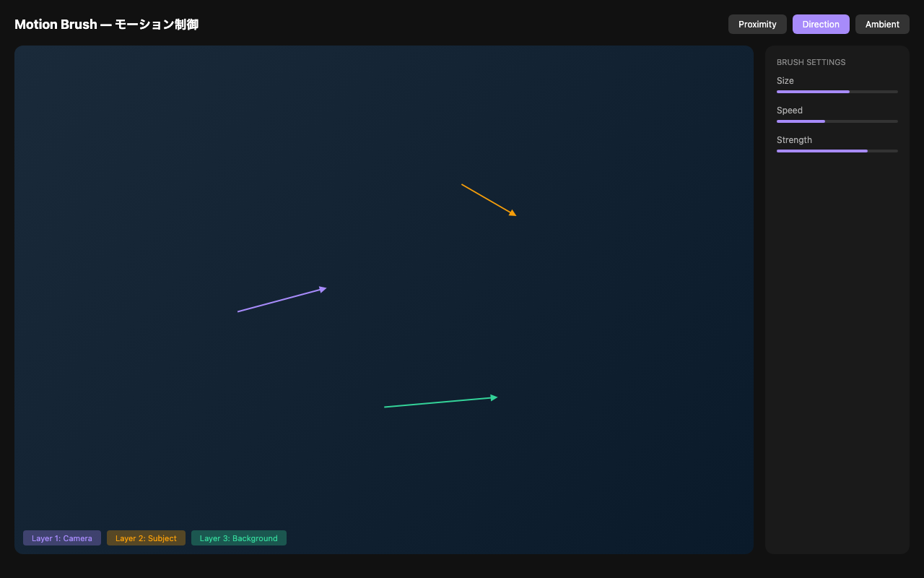Screen dimensions: 924x578
Task: Select the green arrow's starting point
Action: pyautogui.click(x=385, y=407)
